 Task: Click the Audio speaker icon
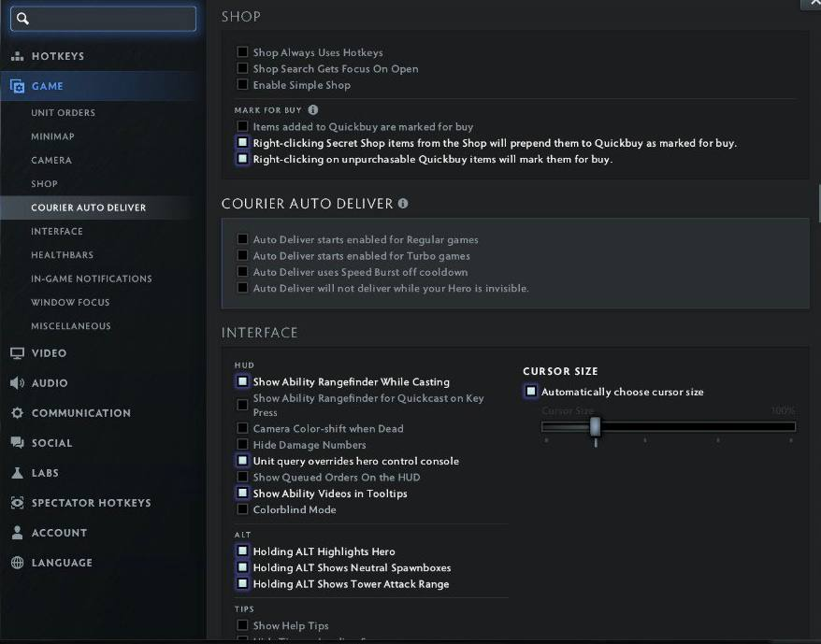tap(17, 383)
